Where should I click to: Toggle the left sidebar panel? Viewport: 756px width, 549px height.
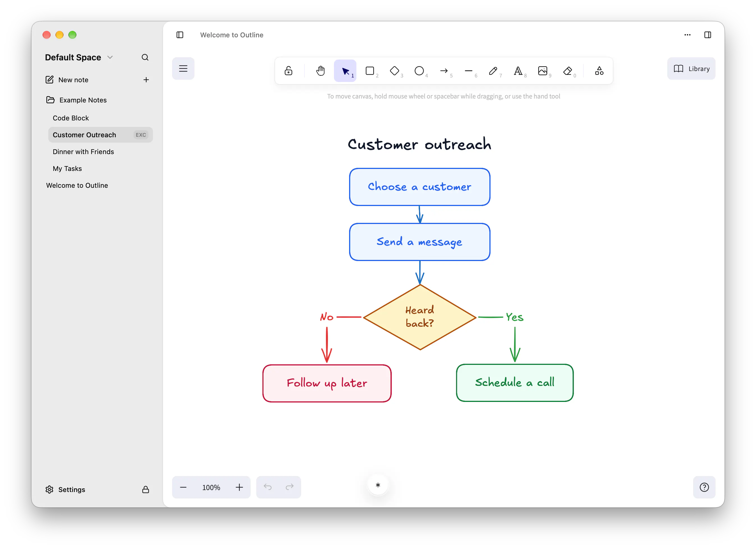click(180, 35)
